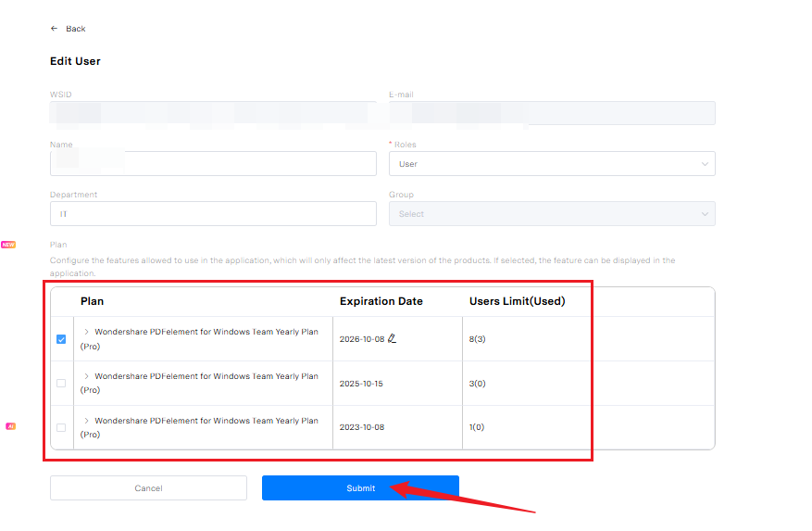Check the plan expiring 2023-10-08

(61, 427)
